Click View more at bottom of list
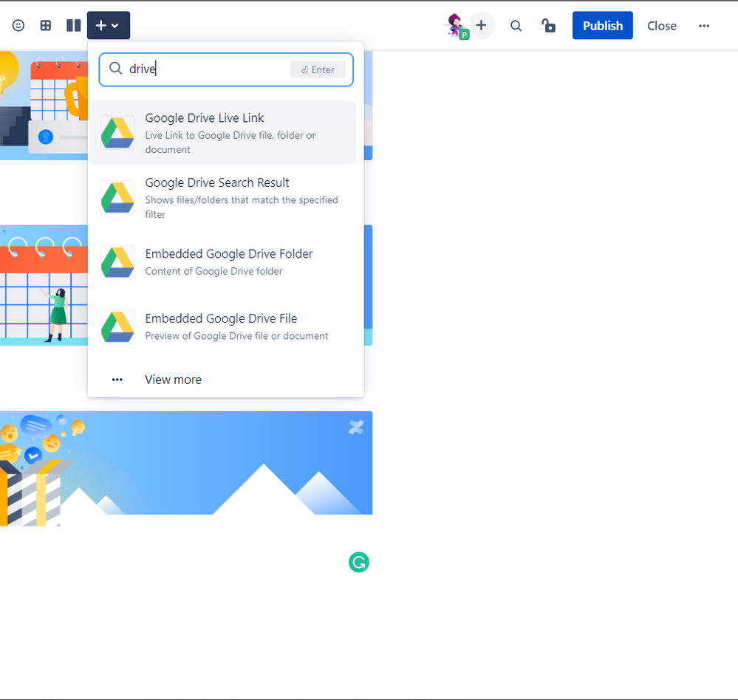The width and height of the screenshot is (738, 700). [x=223, y=380]
